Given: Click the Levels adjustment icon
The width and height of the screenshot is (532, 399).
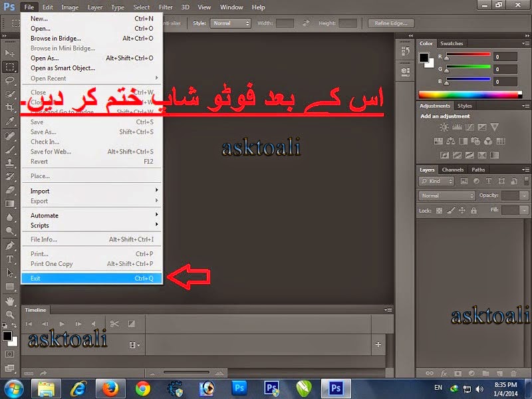Looking at the screenshot, I should click(457, 127).
